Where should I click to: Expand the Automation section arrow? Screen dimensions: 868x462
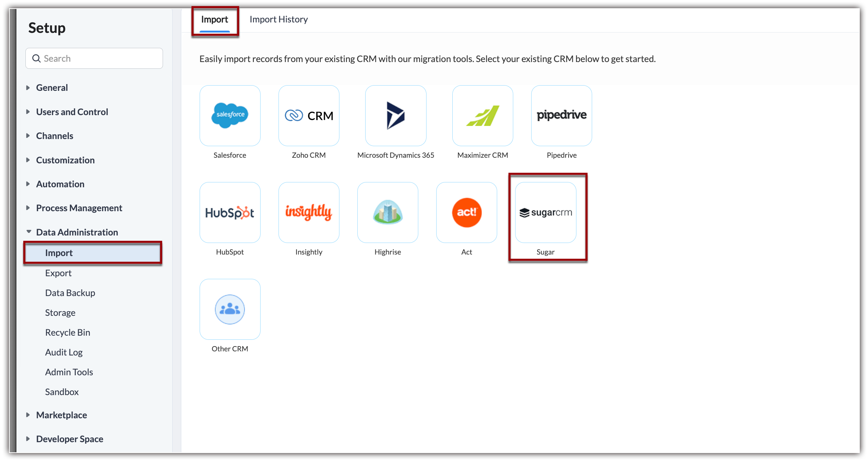[x=28, y=184]
